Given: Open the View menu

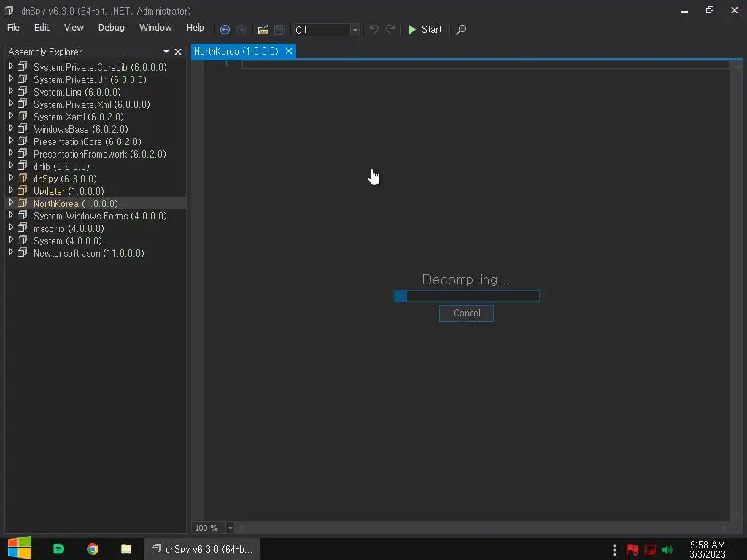Looking at the screenshot, I should point(74,28).
